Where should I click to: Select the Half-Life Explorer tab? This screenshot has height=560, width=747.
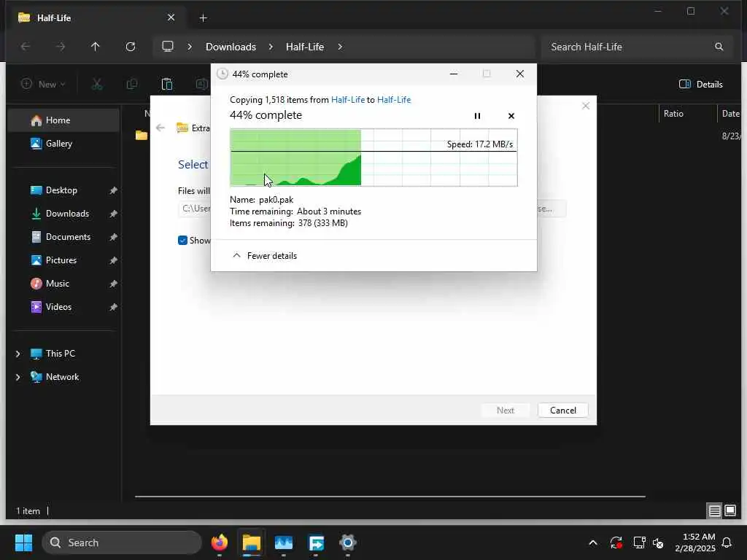coord(96,18)
